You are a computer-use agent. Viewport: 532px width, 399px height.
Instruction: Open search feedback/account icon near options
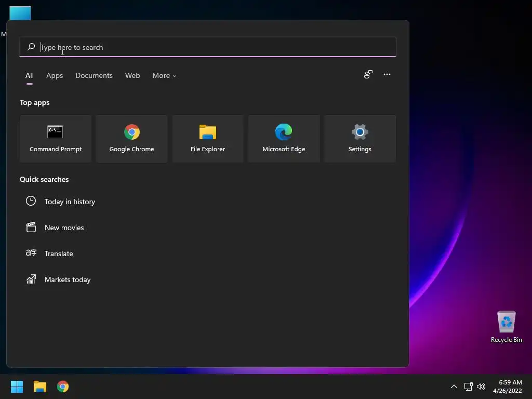click(x=368, y=74)
